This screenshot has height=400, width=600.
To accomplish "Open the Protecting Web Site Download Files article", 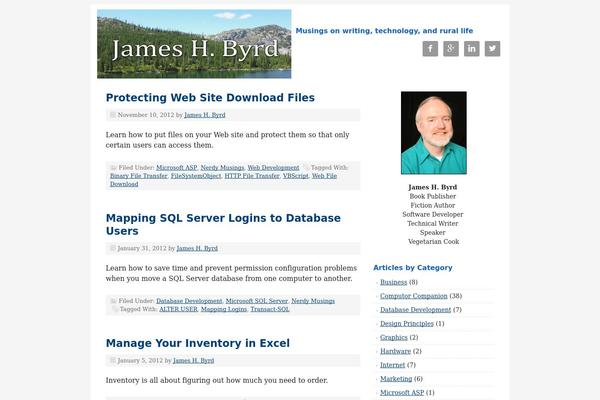I will click(210, 98).
